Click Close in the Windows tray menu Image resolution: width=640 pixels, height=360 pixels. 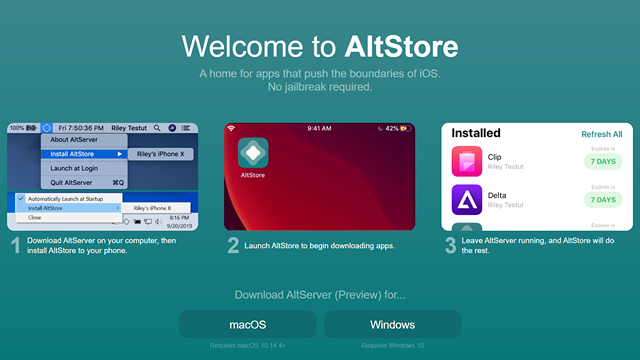coord(69,218)
